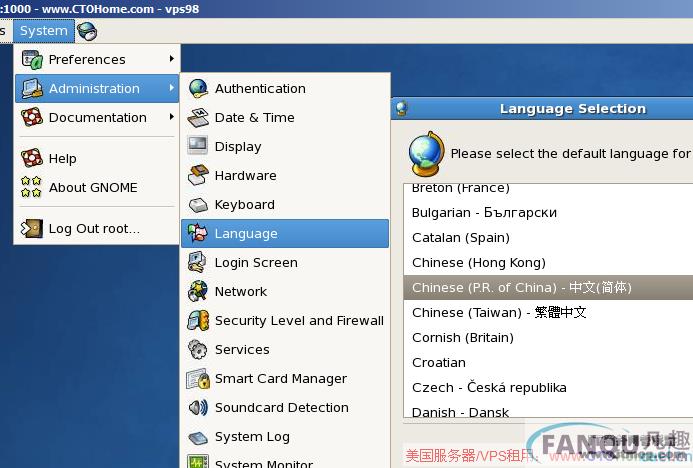
Task: Open the System menu in top panel
Action: coord(44,31)
